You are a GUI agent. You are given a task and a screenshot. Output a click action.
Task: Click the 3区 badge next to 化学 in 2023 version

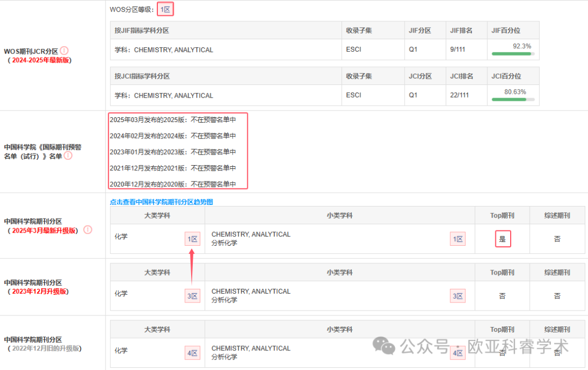click(192, 296)
